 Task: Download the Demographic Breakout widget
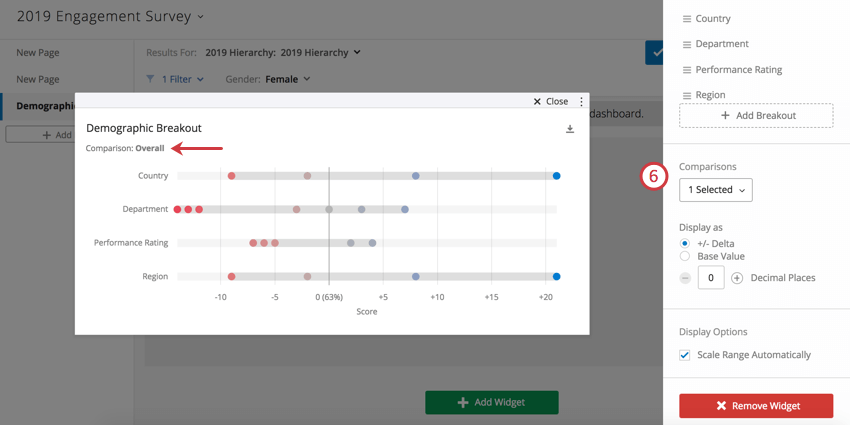(x=570, y=129)
